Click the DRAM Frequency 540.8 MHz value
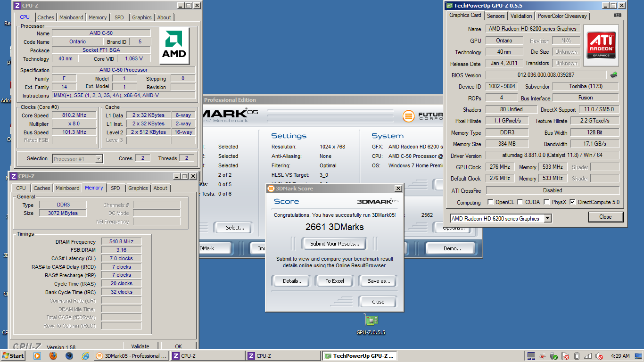The height and width of the screenshot is (362, 644). [x=122, y=242]
